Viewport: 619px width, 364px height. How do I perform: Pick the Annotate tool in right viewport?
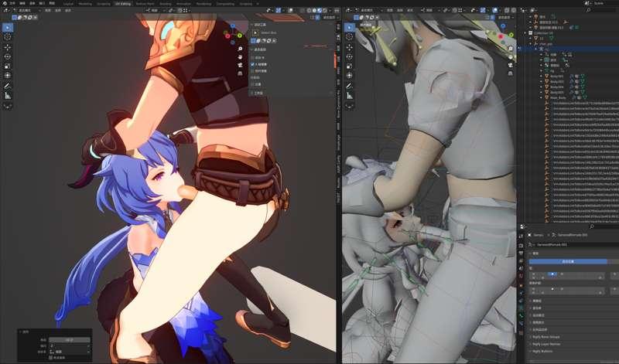click(x=350, y=86)
